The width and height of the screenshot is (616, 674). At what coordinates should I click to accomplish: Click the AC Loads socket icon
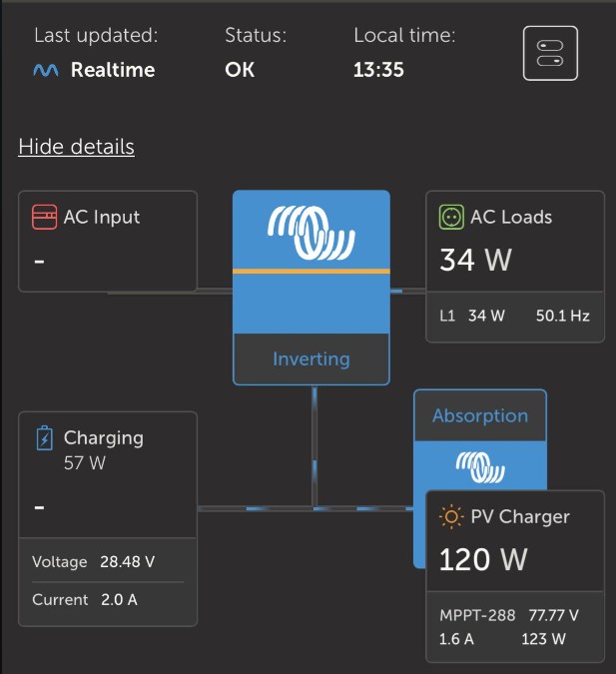[451, 217]
